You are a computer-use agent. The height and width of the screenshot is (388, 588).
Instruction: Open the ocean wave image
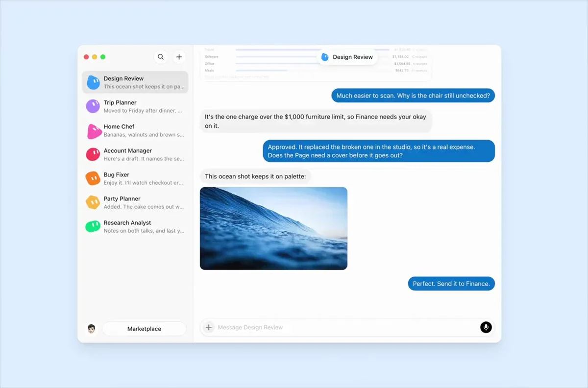point(273,228)
